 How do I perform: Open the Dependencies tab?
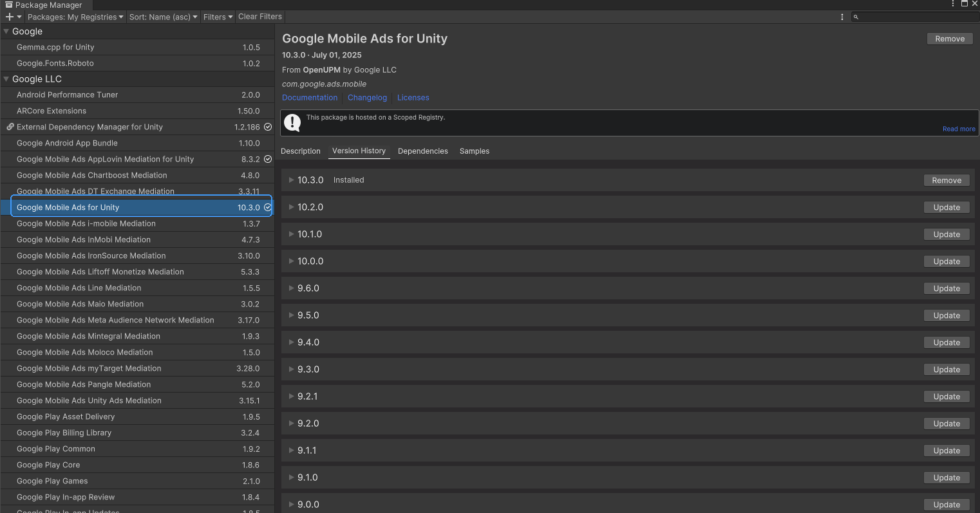click(423, 151)
